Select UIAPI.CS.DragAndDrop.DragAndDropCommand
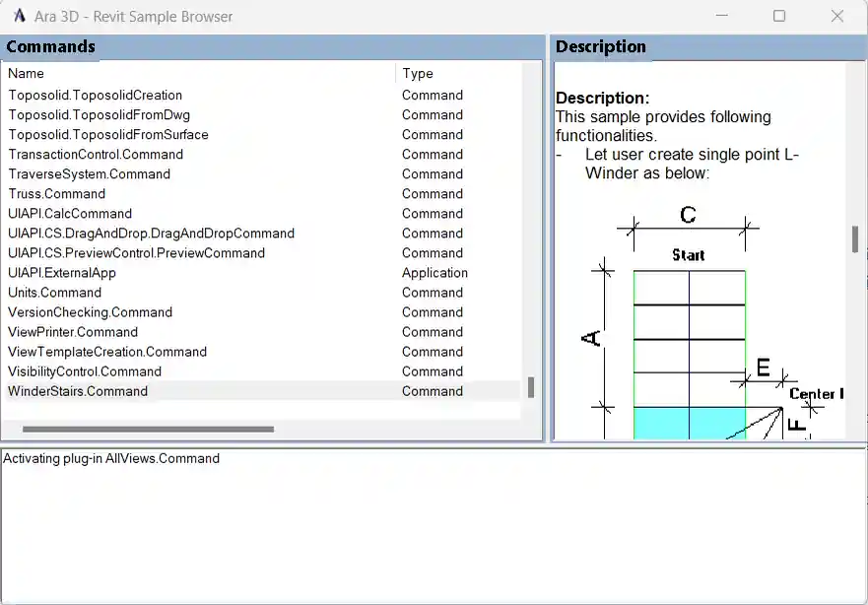Viewport: 868px width, 605px height. 152,234
